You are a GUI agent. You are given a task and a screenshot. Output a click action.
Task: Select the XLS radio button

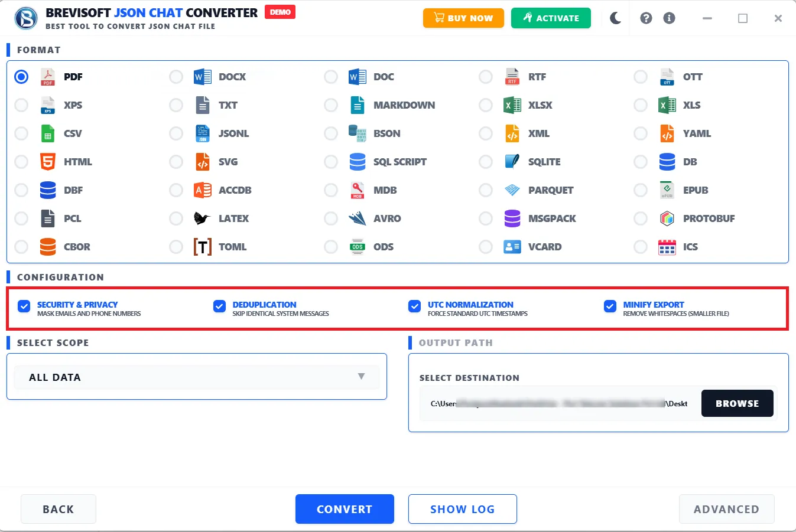click(641, 105)
